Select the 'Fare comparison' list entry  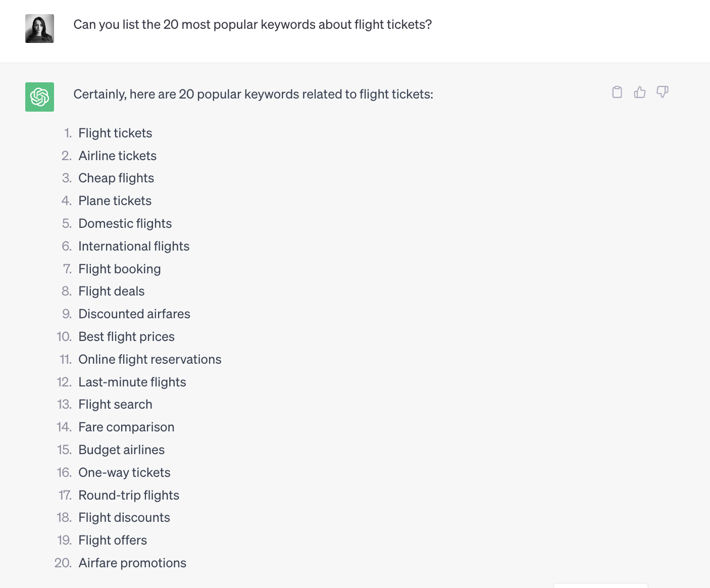(x=126, y=427)
